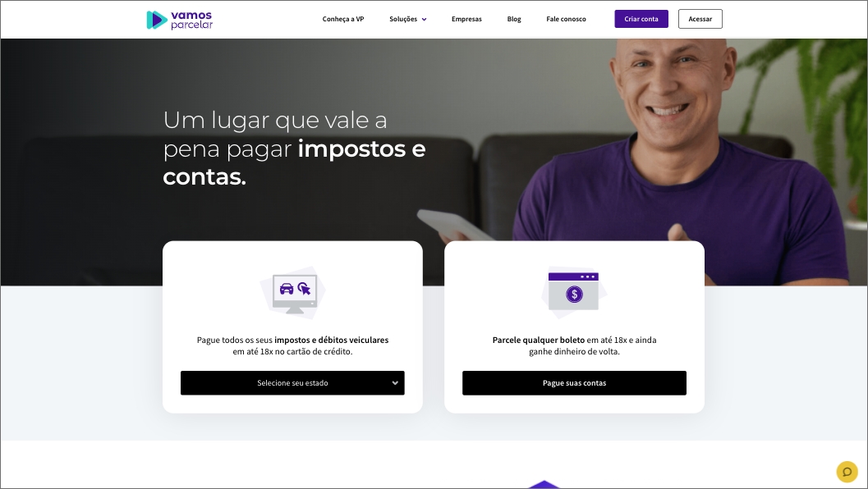
Task: Click the Vamos Parcelar logo
Action: tap(179, 20)
